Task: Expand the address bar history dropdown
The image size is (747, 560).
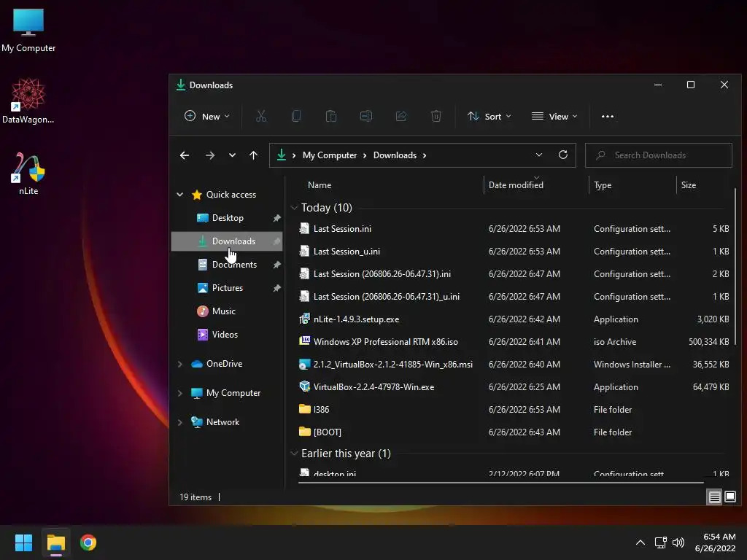Action: [539, 155]
